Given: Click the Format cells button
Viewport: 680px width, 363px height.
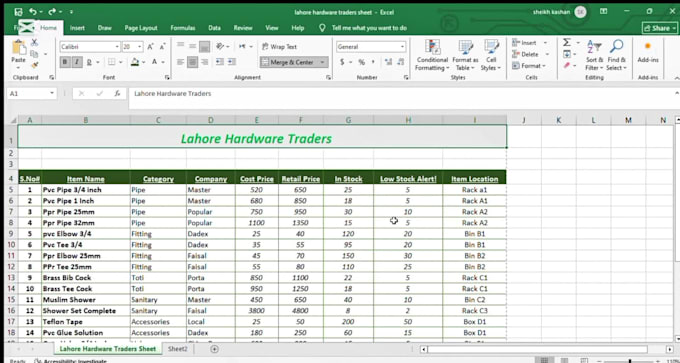Looking at the screenshot, I should click(530, 66).
